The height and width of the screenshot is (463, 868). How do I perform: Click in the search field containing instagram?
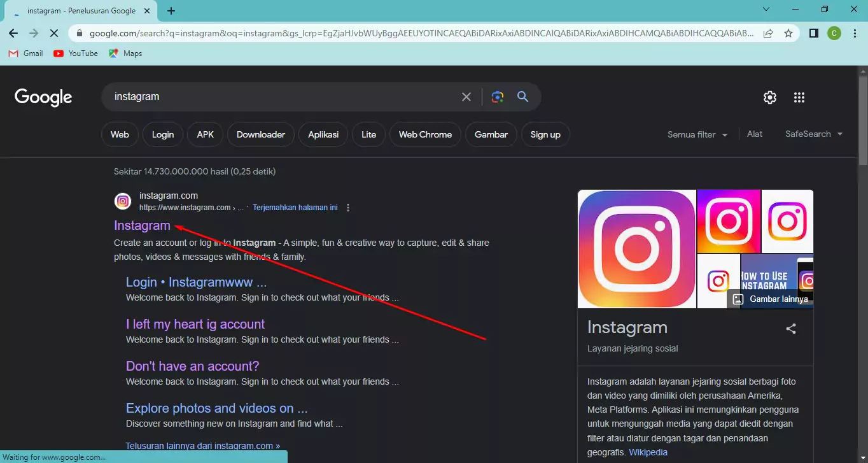point(280,97)
